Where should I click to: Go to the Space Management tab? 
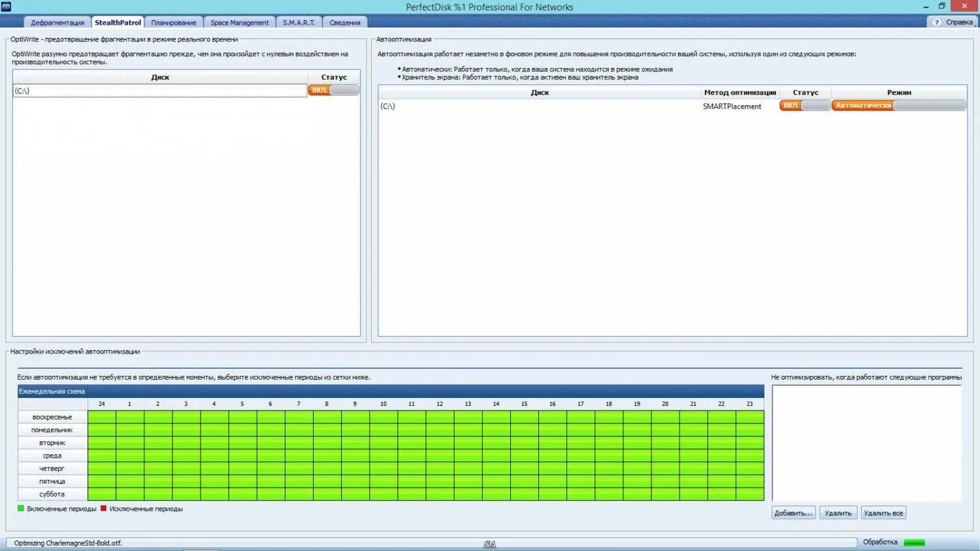239,22
